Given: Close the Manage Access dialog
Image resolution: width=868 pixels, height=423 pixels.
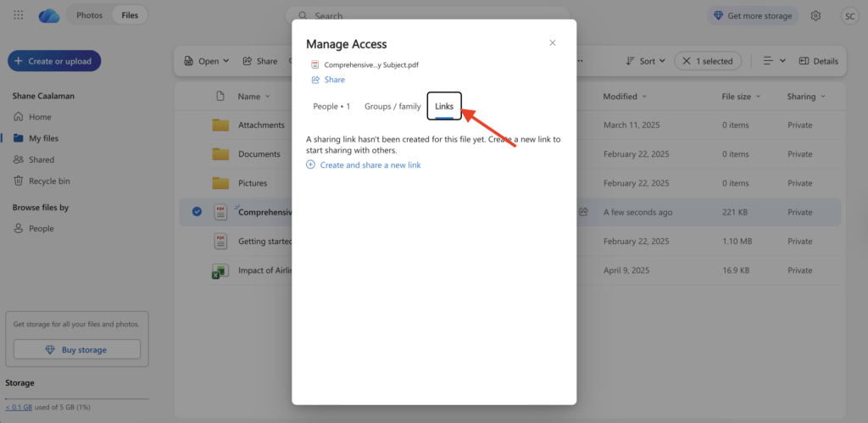Looking at the screenshot, I should pyautogui.click(x=553, y=43).
